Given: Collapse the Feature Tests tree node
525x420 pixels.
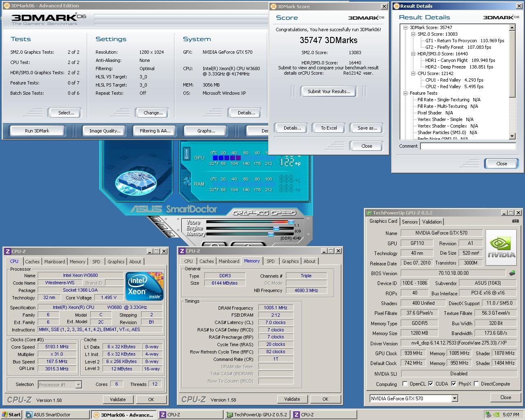Looking at the screenshot, I should [x=405, y=93].
